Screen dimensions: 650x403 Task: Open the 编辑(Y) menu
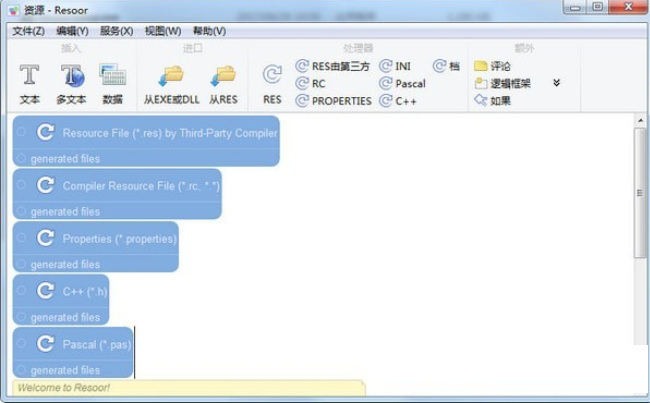[x=73, y=31]
